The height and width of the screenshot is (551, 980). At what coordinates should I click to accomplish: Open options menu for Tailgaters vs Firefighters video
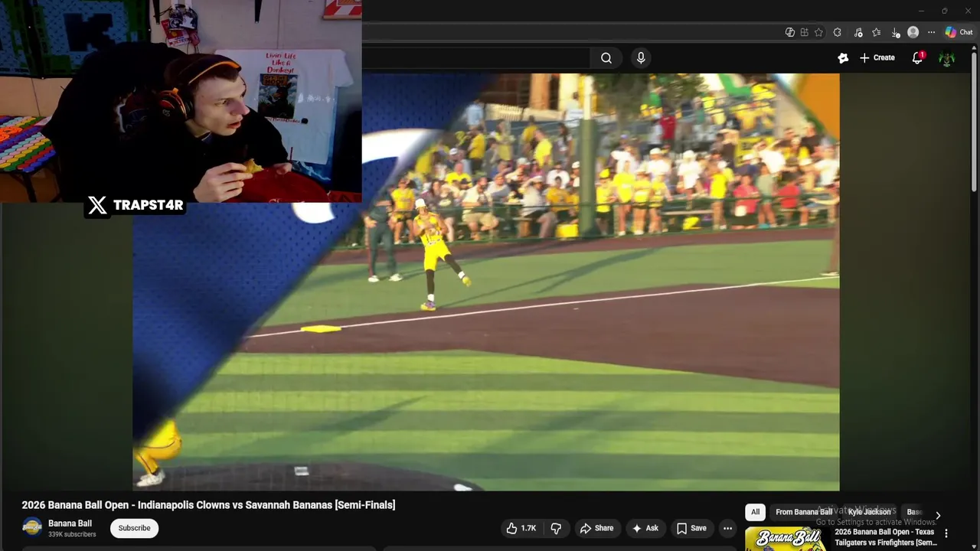click(x=946, y=533)
